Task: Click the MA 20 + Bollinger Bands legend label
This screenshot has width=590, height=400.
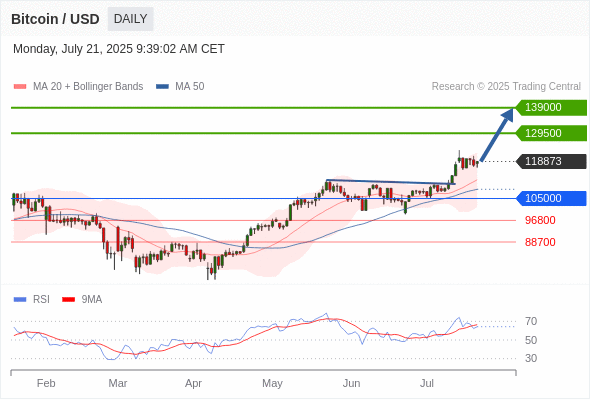Action: click(88, 87)
